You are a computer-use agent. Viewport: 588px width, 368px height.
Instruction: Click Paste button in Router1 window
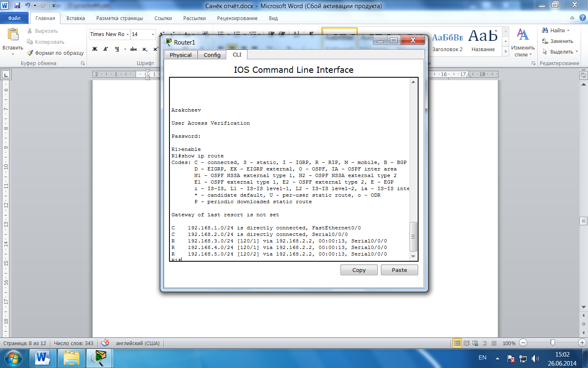click(x=399, y=270)
